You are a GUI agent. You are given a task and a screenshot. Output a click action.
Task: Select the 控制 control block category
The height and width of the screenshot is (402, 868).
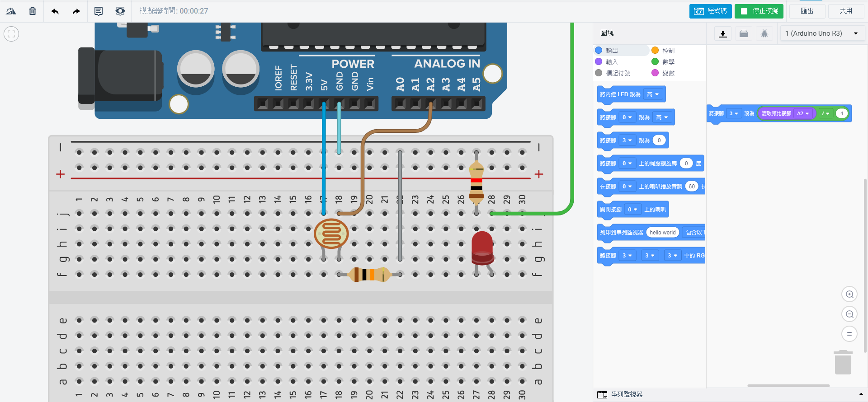(x=668, y=51)
